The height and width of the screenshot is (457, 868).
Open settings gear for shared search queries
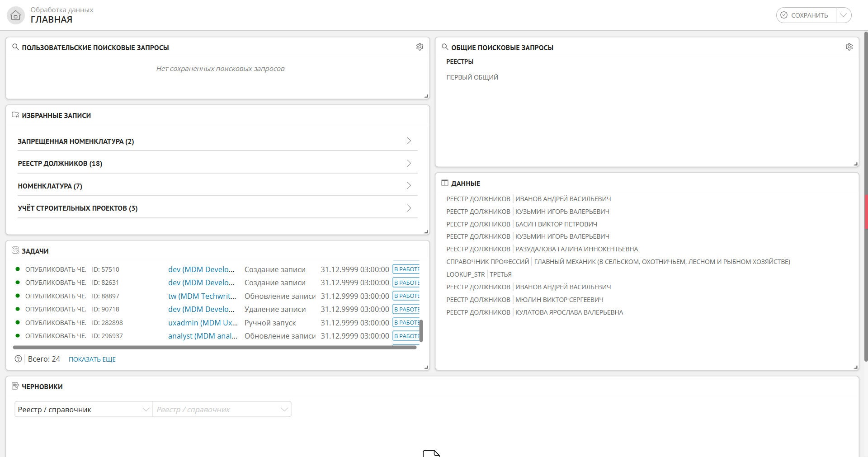pyautogui.click(x=849, y=47)
